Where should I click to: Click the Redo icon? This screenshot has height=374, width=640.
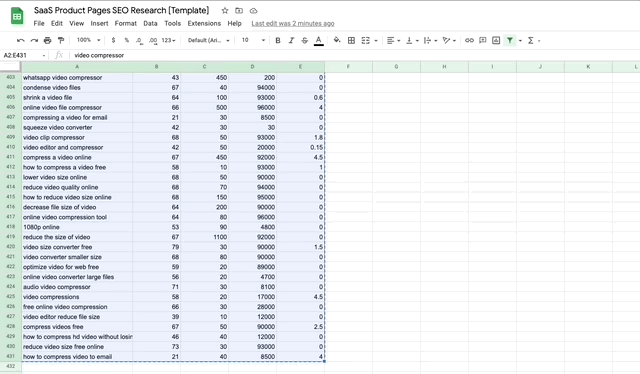(34, 40)
